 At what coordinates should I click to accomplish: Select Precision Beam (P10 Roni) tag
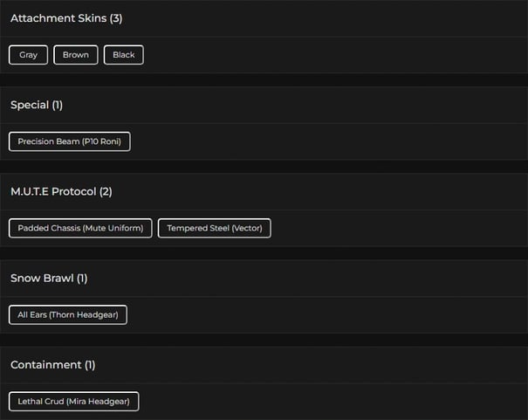pyautogui.click(x=70, y=141)
